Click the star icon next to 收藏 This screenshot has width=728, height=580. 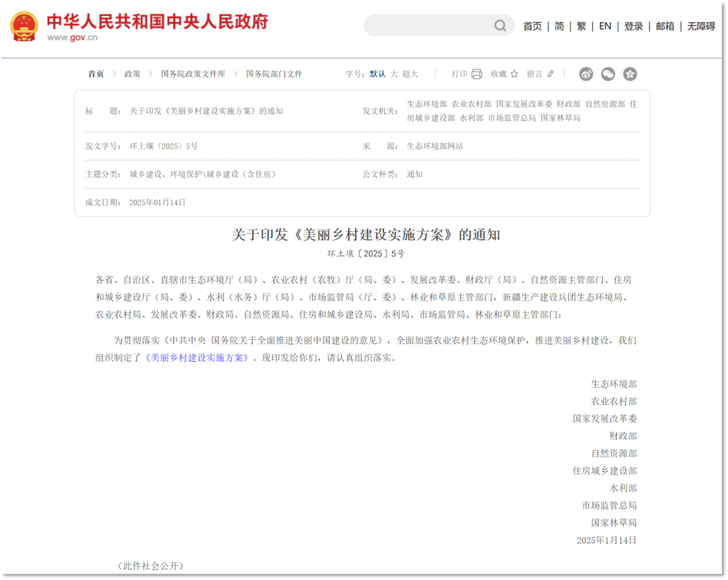[514, 74]
